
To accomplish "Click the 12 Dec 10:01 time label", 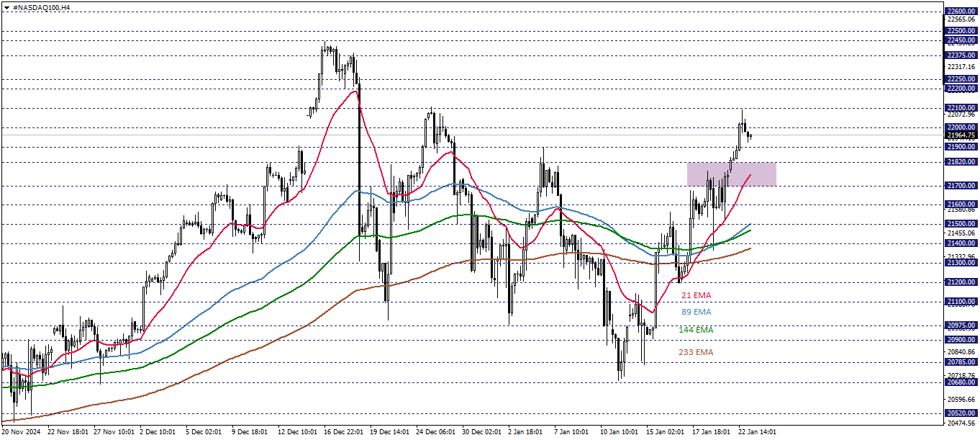I will tap(297, 432).
